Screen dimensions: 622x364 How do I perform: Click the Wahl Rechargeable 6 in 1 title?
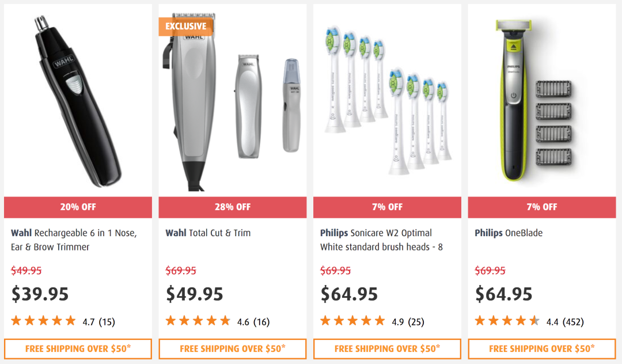74,240
